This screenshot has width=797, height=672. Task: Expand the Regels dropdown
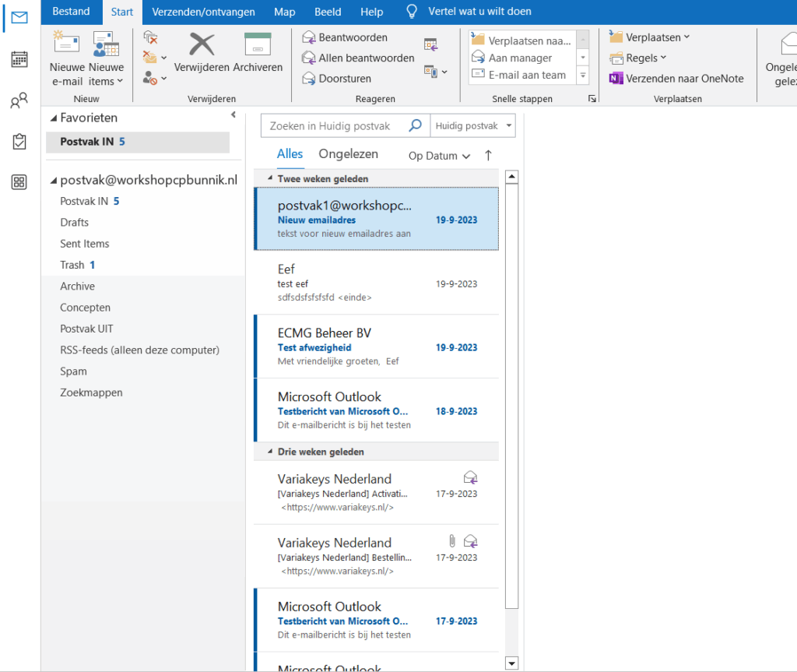pyautogui.click(x=646, y=58)
